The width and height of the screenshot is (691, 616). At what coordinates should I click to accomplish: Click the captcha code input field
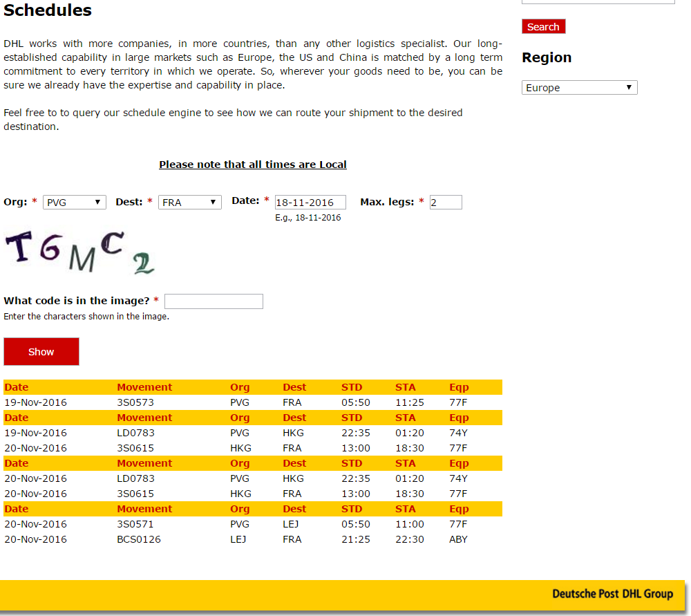point(214,301)
